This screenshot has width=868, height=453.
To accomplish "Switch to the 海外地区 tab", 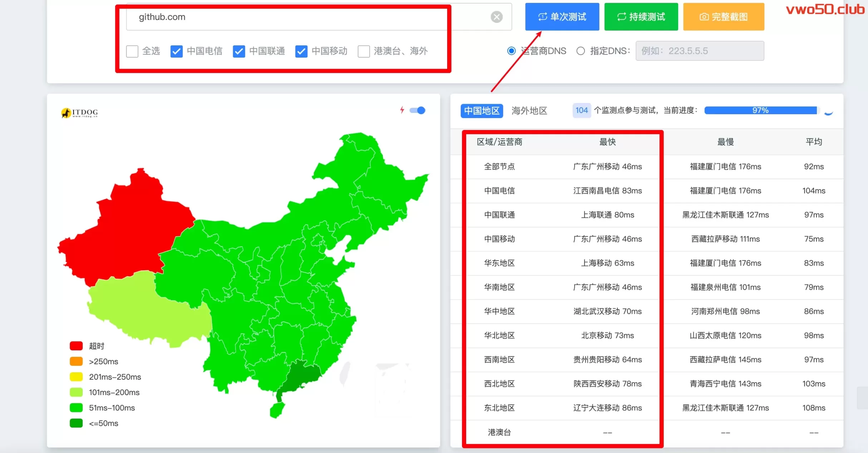I will pos(529,110).
